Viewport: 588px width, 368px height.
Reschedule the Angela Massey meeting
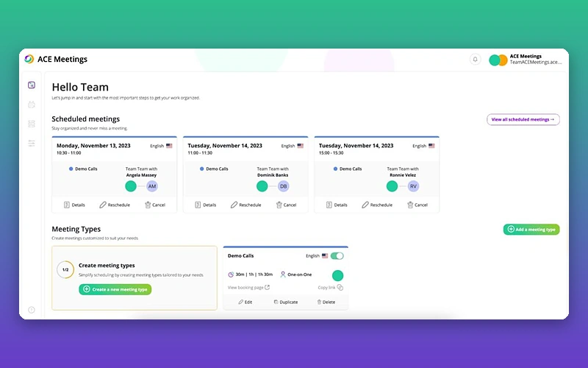[115, 205]
